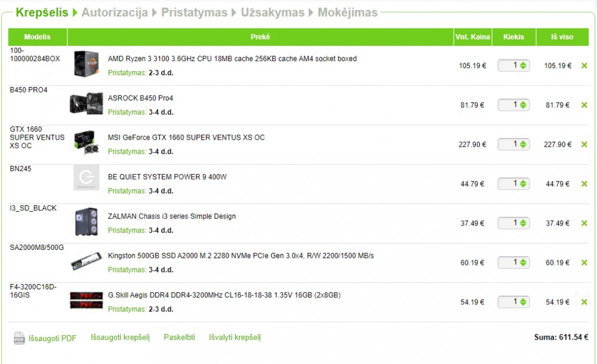This screenshot has width=597, height=364.
Task: Open BE QUIET SYSTEM POWER 9 400W title
Action: point(167,177)
